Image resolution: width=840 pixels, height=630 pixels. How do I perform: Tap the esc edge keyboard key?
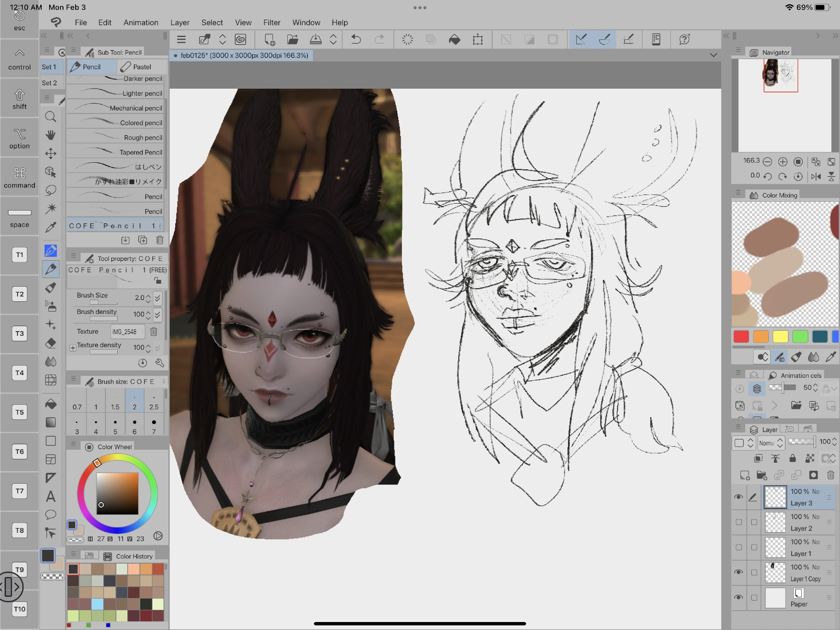click(19, 21)
